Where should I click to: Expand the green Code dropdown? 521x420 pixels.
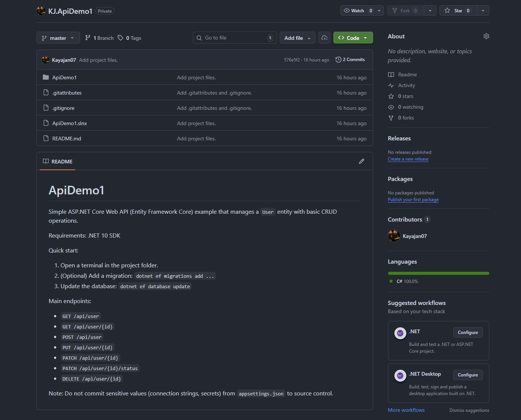(353, 38)
